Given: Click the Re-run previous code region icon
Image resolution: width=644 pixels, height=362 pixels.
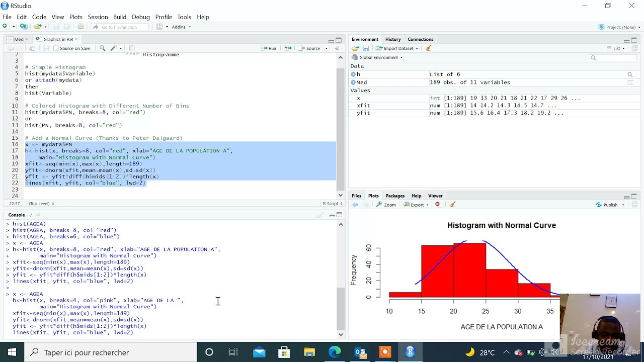Looking at the screenshot, I should point(288,48).
